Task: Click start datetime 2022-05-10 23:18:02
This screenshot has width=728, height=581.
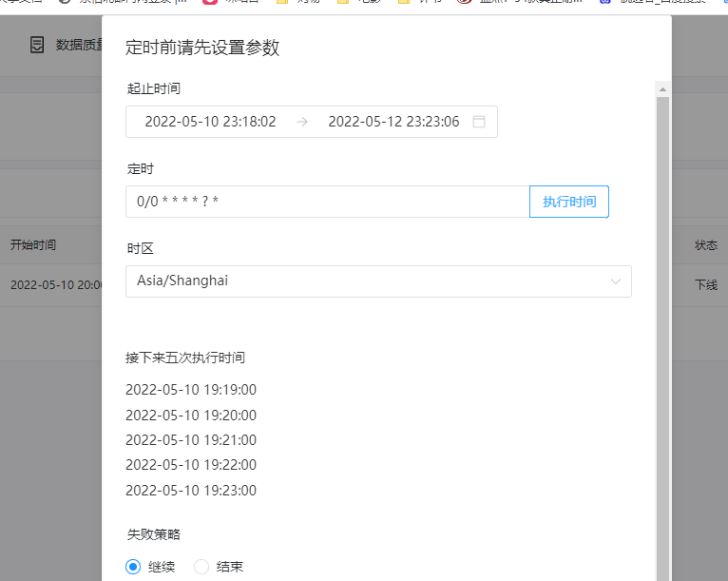Action: coord(210,122)
